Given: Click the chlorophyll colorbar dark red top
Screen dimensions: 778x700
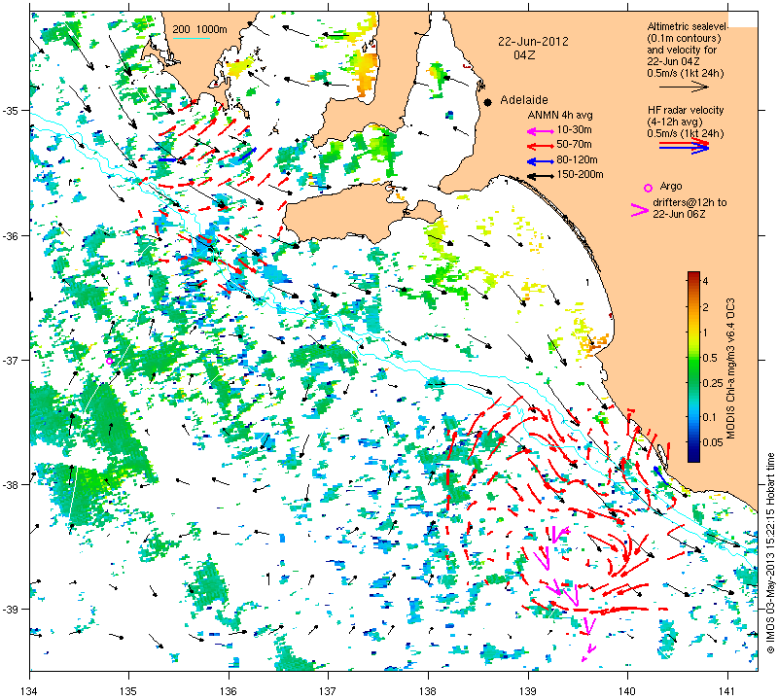Looking at the screenshot, I should 693,274.
